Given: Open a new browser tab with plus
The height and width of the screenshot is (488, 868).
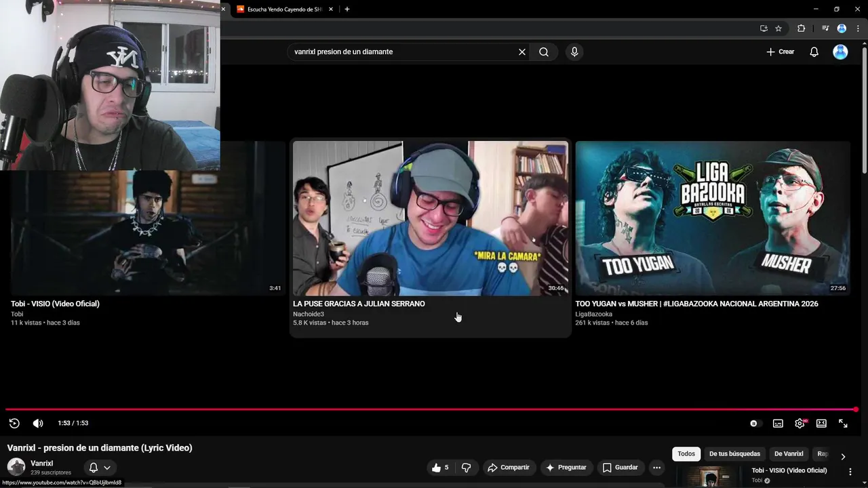Looking at the screenshot, I should point(347,9).
